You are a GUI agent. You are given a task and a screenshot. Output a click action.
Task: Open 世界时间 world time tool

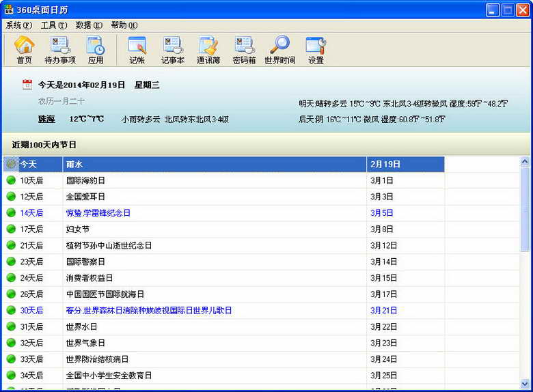[279, 50]
